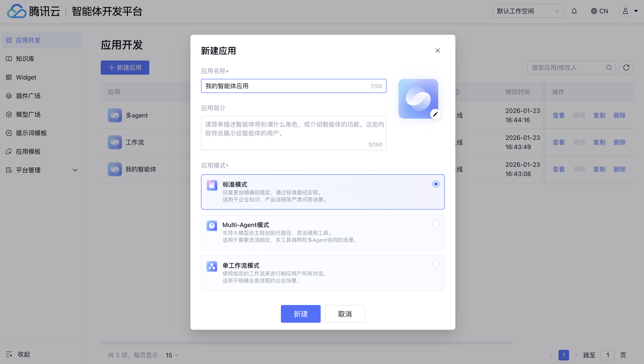Open the 默认工作空间 workspace dropdown
This screenshot has height=364, width=644.
click(528, 11)
